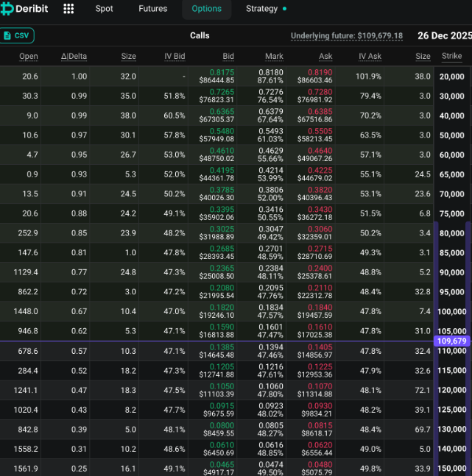Click the Deribit logo icon
The image size is (472, 476).
pyautogui.click(x=7, y=9)
